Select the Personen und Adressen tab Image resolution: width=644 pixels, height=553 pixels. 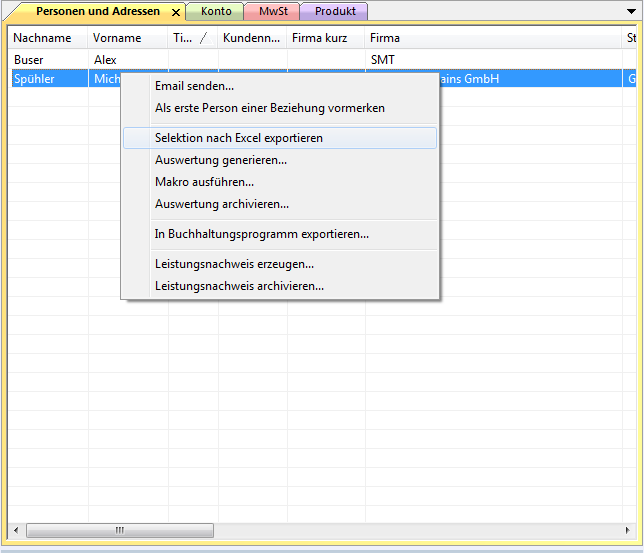pos(97,12)
